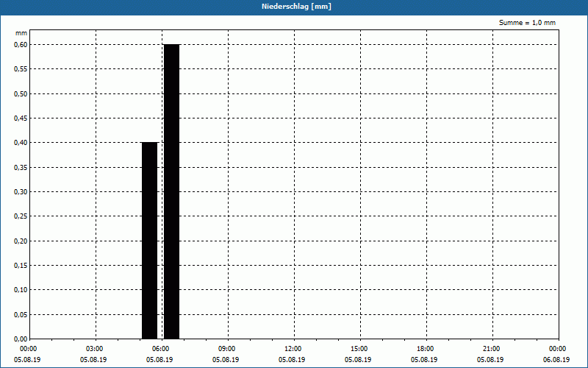Image resolution: width=588 pixels, height=368 pixels.
Task: Select y-axis label 0,10
Action: tap(21, 290)
